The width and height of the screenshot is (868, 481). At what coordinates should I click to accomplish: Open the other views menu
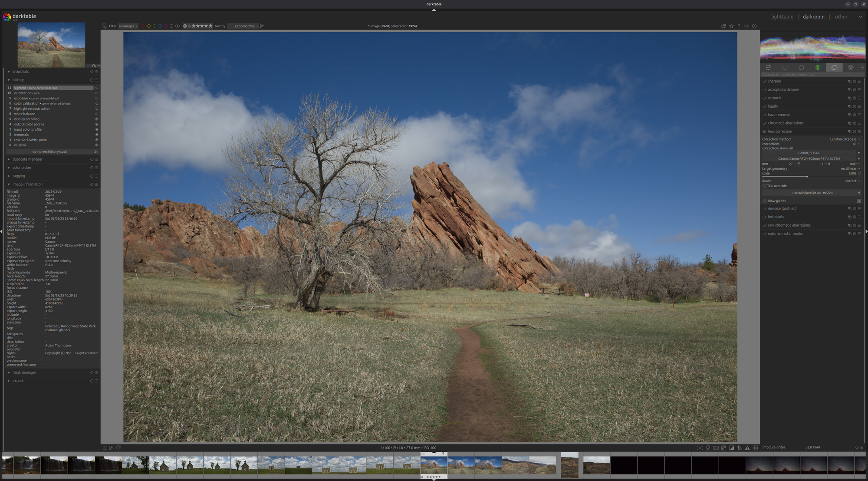click(842, 16)
